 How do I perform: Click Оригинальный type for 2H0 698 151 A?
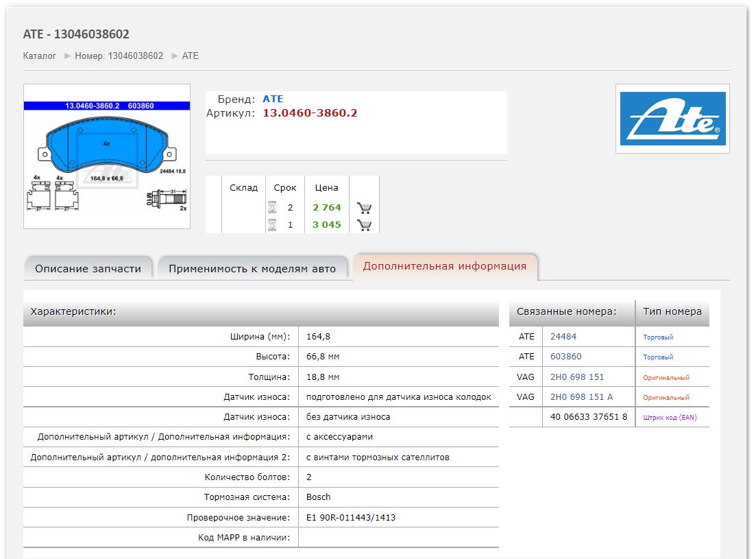(666, 397)
